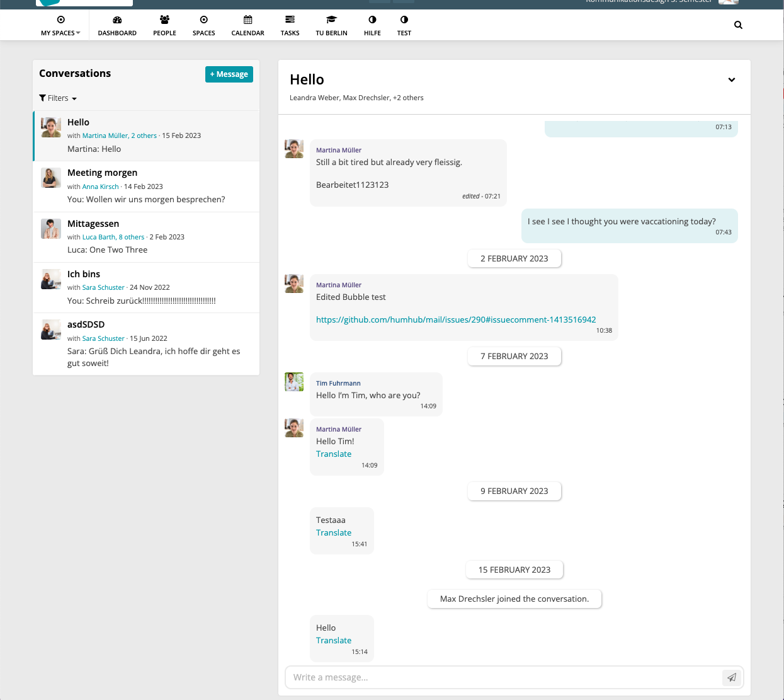
Task: Click Martina Müller avatar beside 'Edited Bubble test'
Action: coord(294,284)
